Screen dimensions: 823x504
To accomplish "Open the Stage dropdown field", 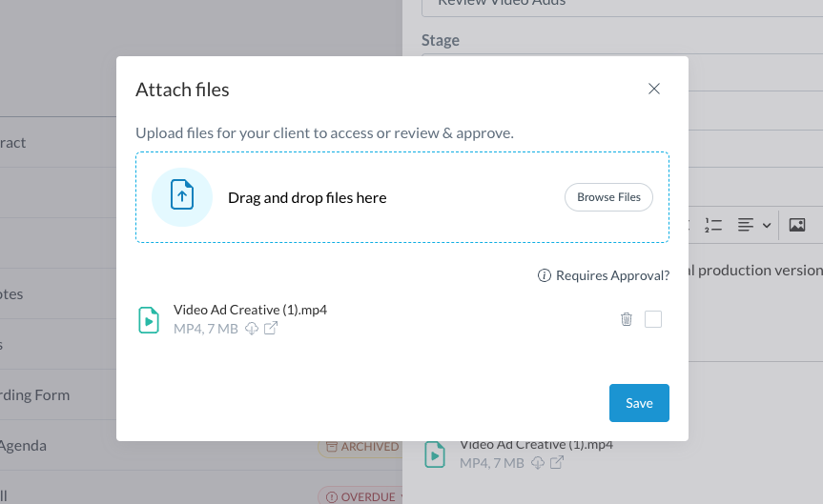I will (x=620, y=70).
